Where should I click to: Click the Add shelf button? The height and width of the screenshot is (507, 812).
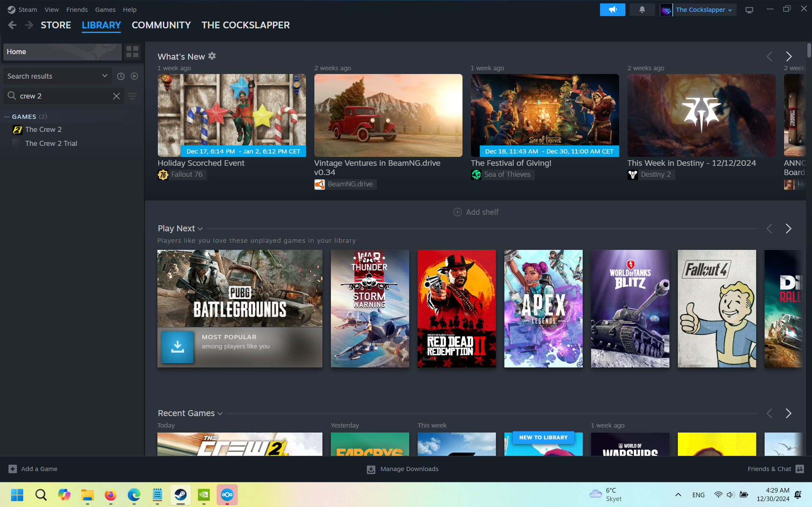point(476,212)
